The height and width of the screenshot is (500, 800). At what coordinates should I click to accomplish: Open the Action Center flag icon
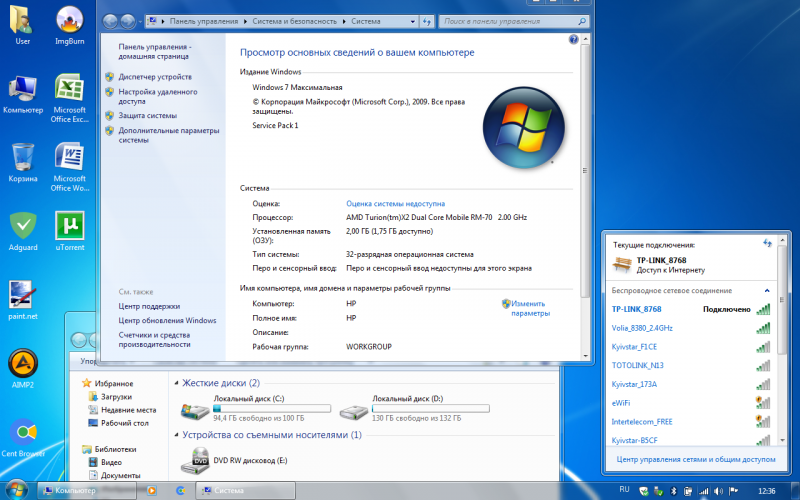pos(733,491)
